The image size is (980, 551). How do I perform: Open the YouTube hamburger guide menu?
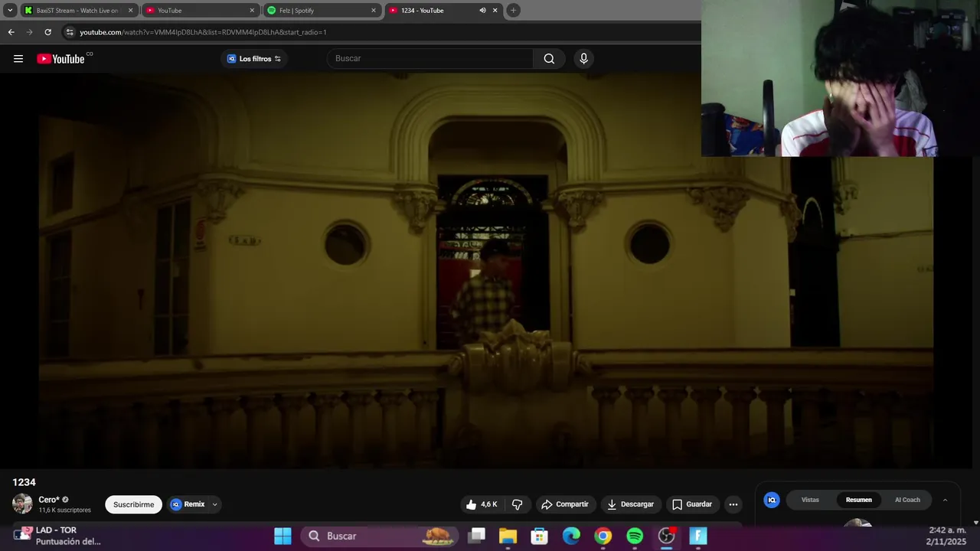click(18, 59)
